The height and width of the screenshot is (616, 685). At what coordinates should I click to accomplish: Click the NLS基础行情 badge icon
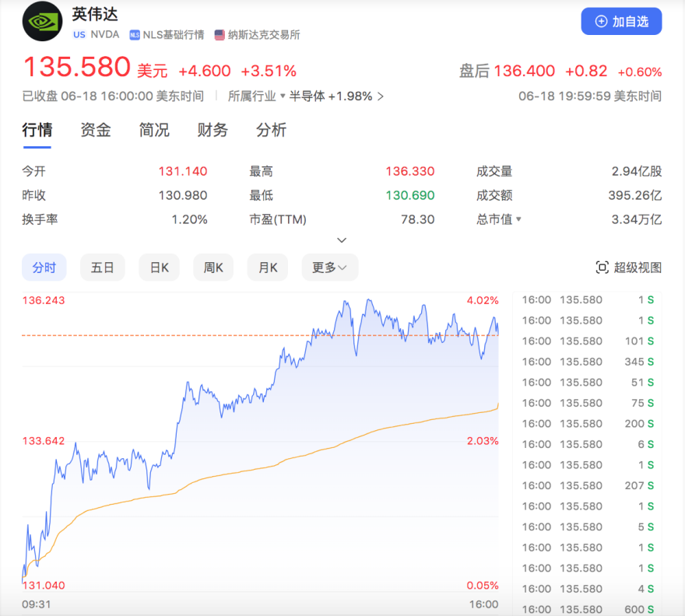(x=136, y=34)
